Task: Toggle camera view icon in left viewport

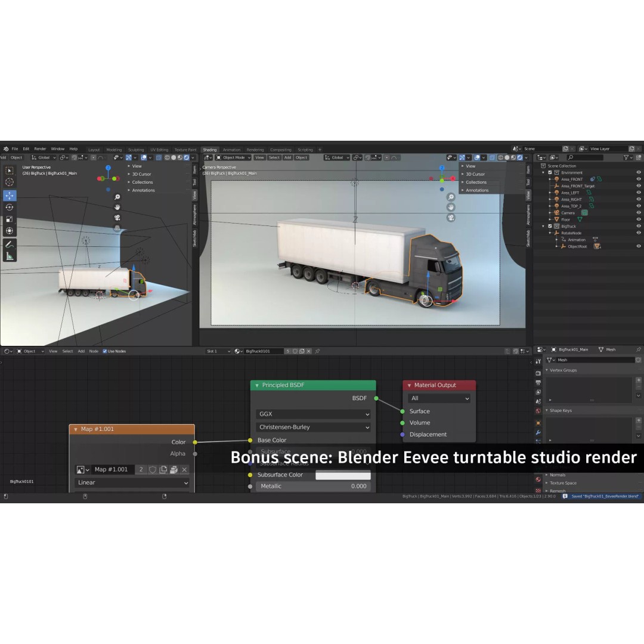Action: point(117,218)
